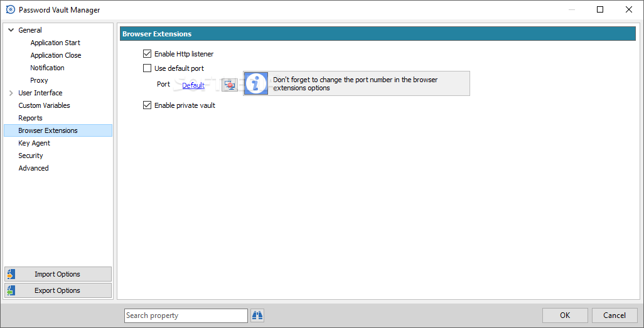Select Application Start in tree
Viewport: 644px width, 328px height.
coord(55,43)
